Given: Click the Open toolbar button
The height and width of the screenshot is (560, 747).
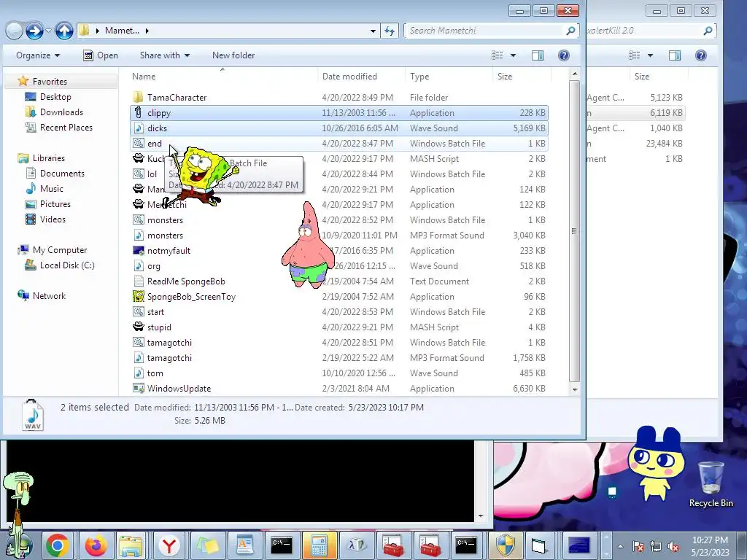Looking at the screenshot, I should click(x=101, y=55).
